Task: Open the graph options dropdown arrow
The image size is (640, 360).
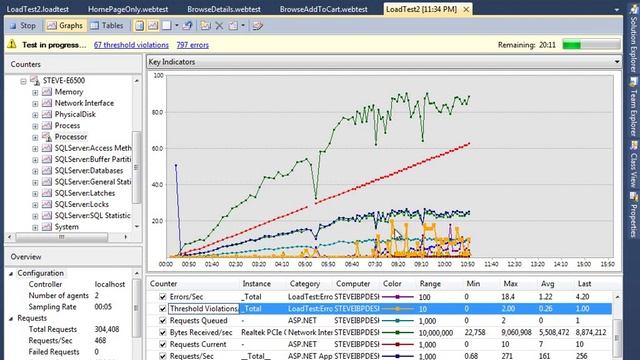Action: click(x=243, y=26)
